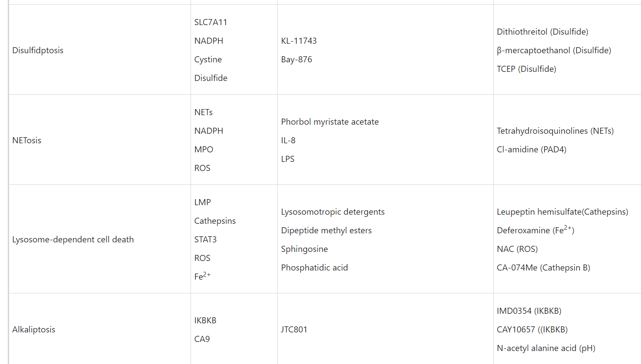Click Cl-amidine (PAD4) inhibitor
This screenshot has height=364, width=641.
(x=531, y=149)
